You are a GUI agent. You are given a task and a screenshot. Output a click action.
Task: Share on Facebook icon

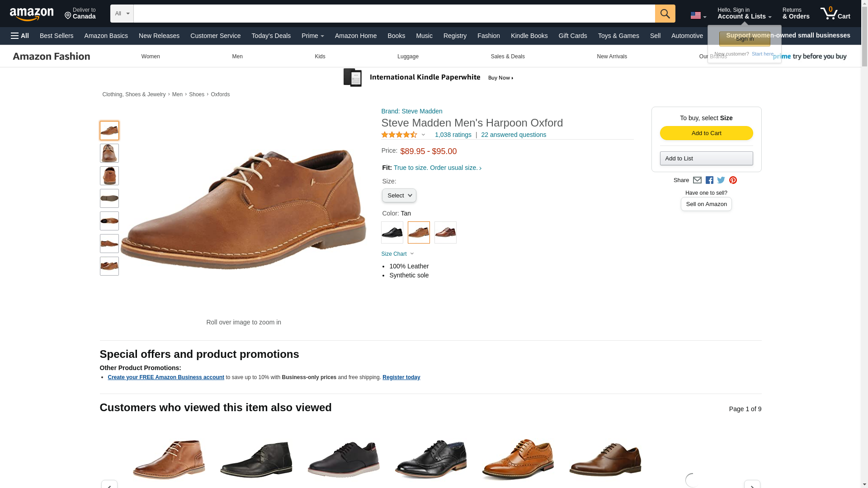point(709,180)
